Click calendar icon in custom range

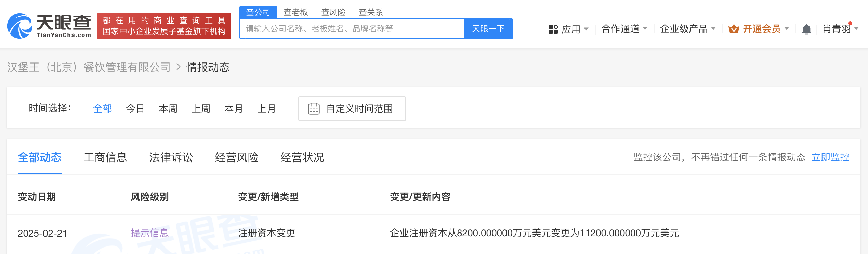tap(314, 109)
